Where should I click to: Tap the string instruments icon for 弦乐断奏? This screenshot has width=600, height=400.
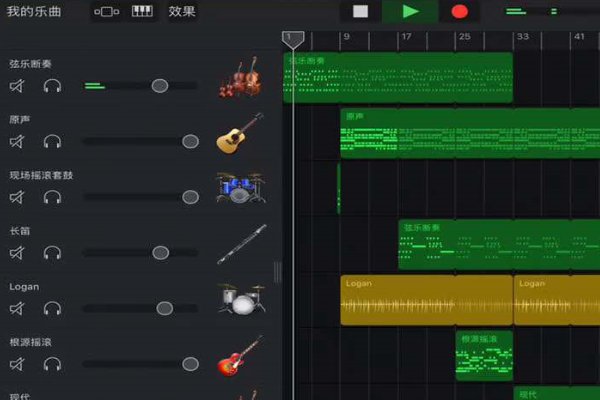pos(240,78)
